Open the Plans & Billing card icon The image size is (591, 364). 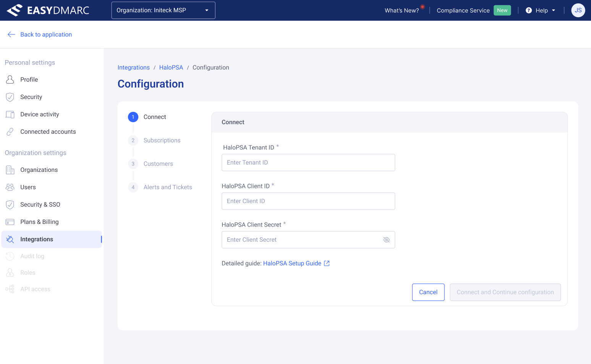tap(10, 222)
